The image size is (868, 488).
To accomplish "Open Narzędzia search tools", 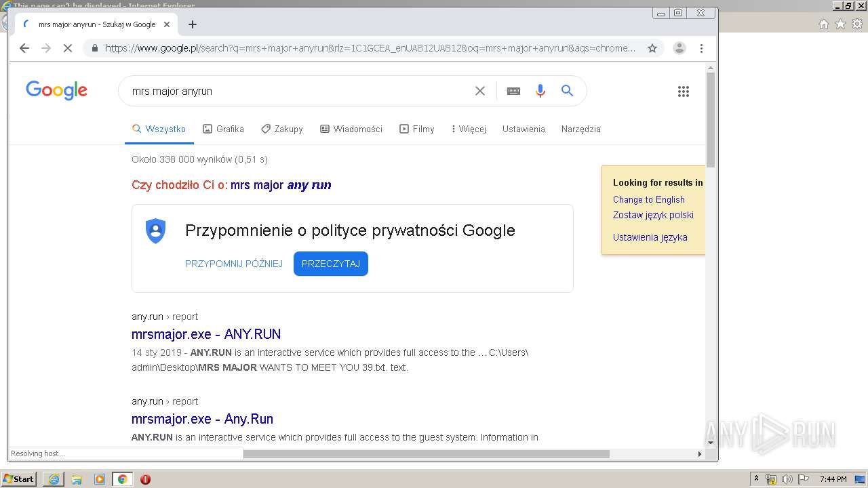I will coord(581,129).
